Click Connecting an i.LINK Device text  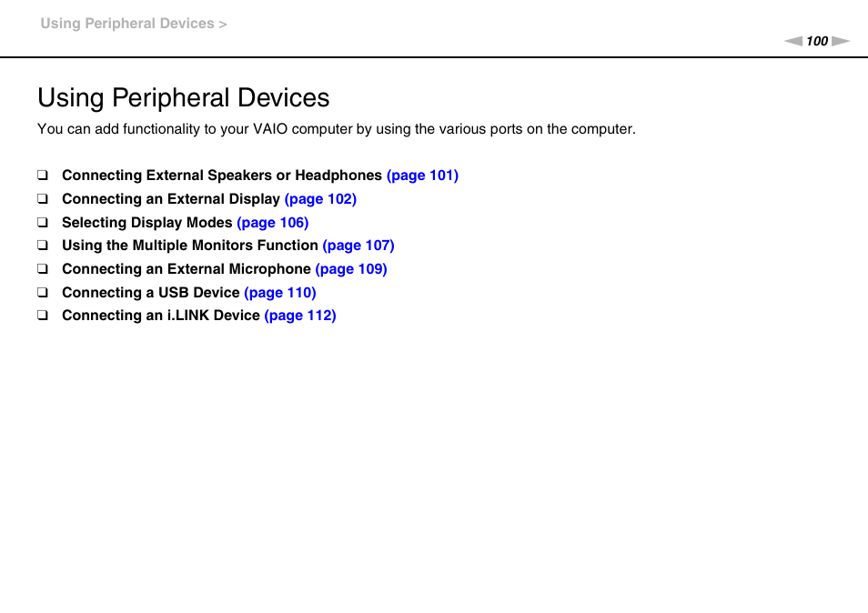161,316
